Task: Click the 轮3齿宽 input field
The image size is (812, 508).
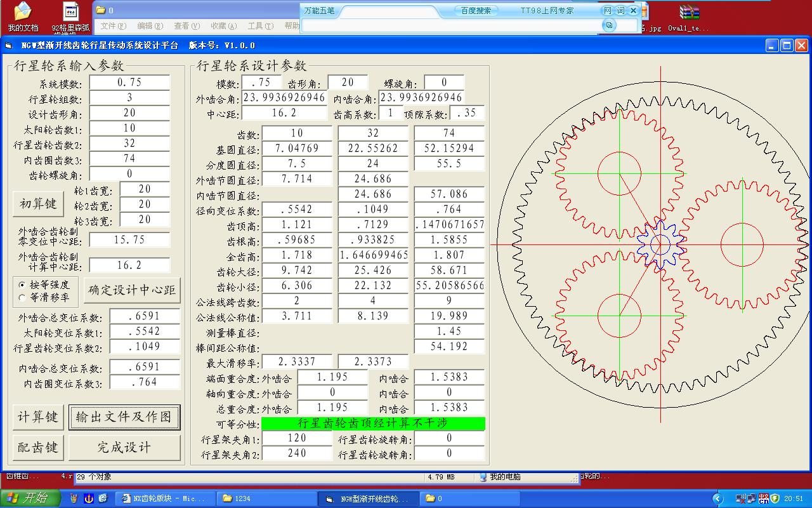Action: (145, 220)
